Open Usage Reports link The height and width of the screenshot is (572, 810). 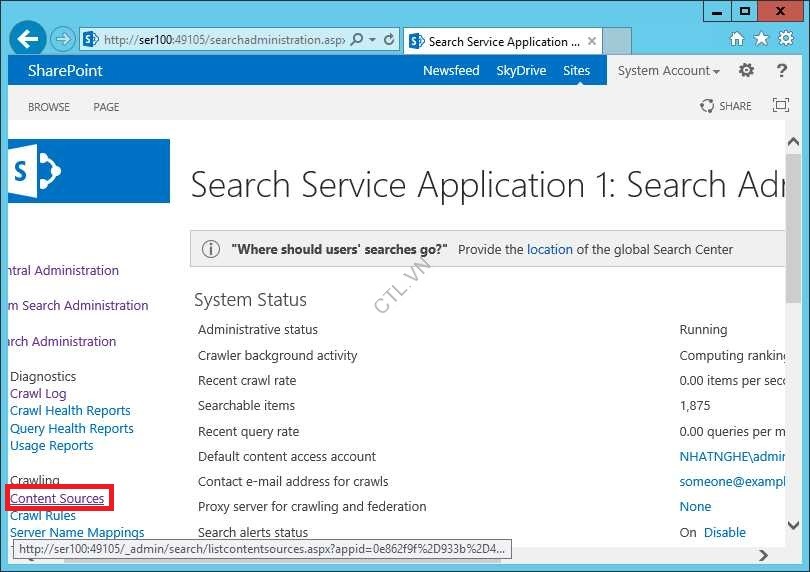pos(52,445)
